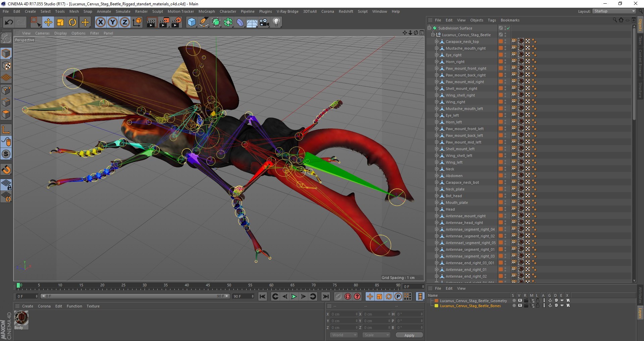Click the Record Active Objects button

pyautogui.click(x=338, y=296)
